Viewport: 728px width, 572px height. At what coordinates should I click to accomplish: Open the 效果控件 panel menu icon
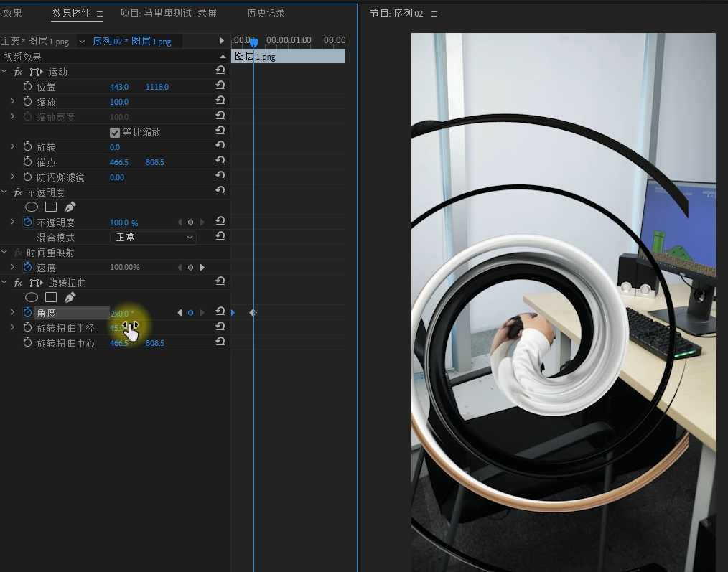coord(99,14)
